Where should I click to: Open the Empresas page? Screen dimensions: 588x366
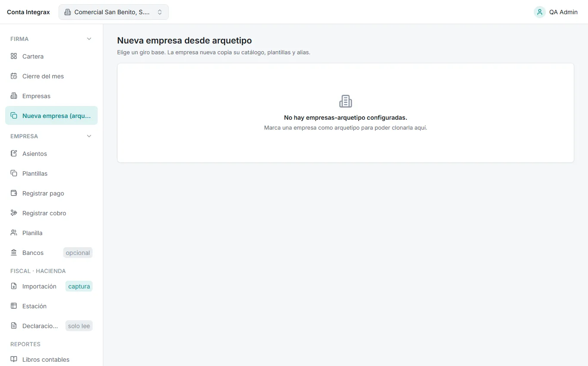click(51, 96)
